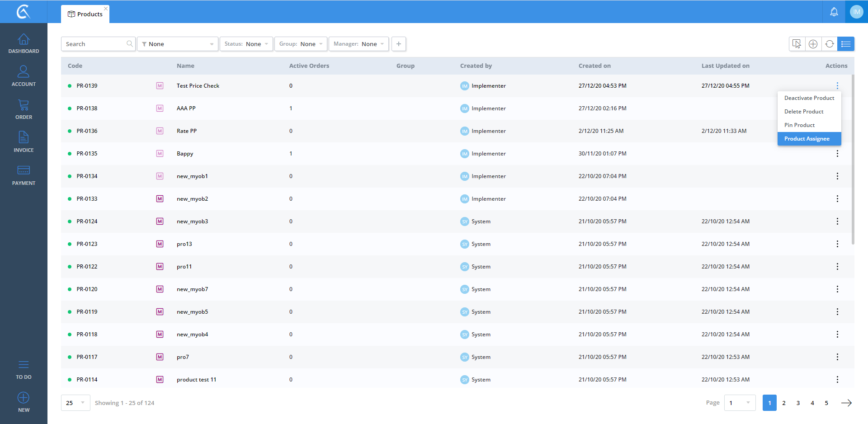The image size is (868, 424).
Task: Click the next page arrow
Action: pos(846,403)
